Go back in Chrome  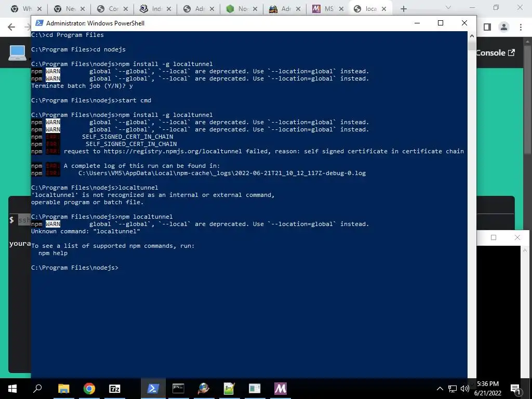click(11, 27)
